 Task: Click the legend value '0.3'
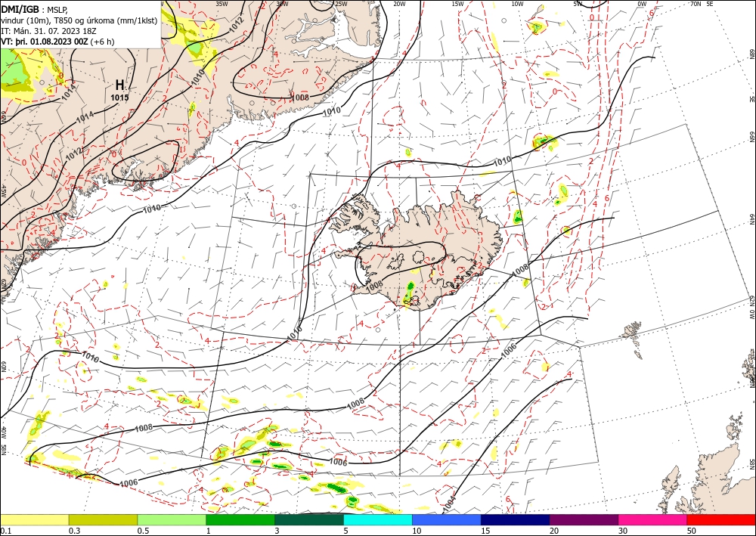[x=74, y=531]
